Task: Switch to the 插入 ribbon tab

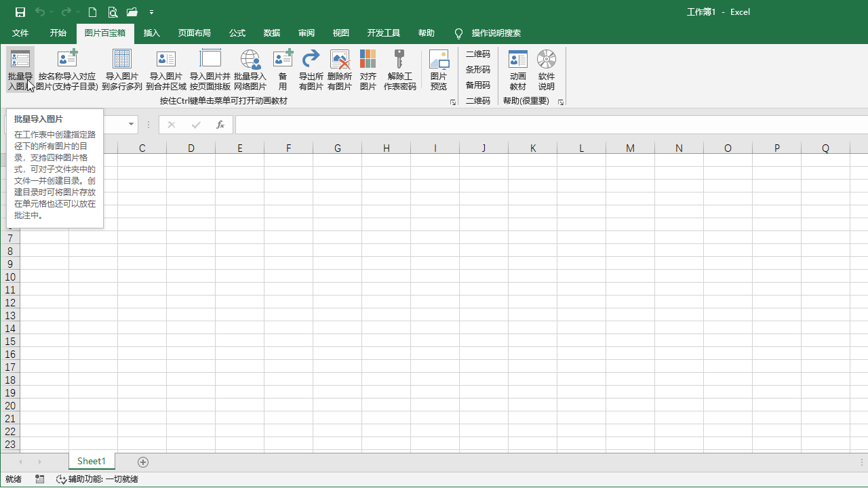Action: [x=152, y=33]
